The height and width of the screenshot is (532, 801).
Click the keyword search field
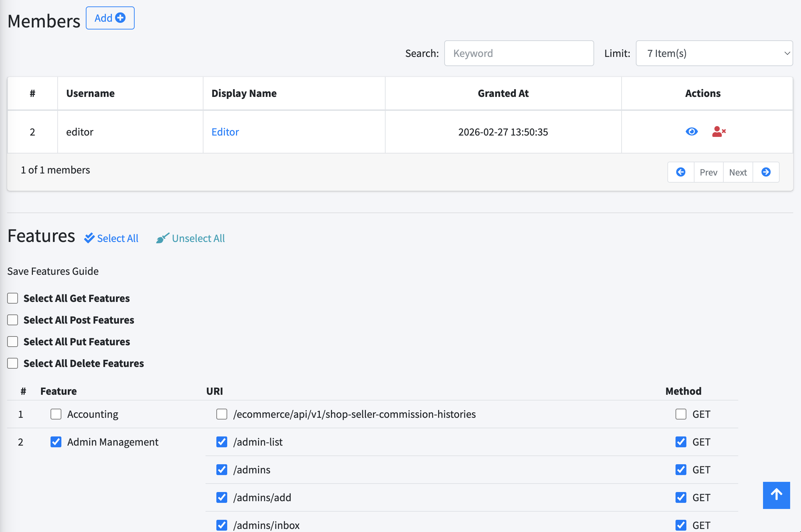point(519,53)
